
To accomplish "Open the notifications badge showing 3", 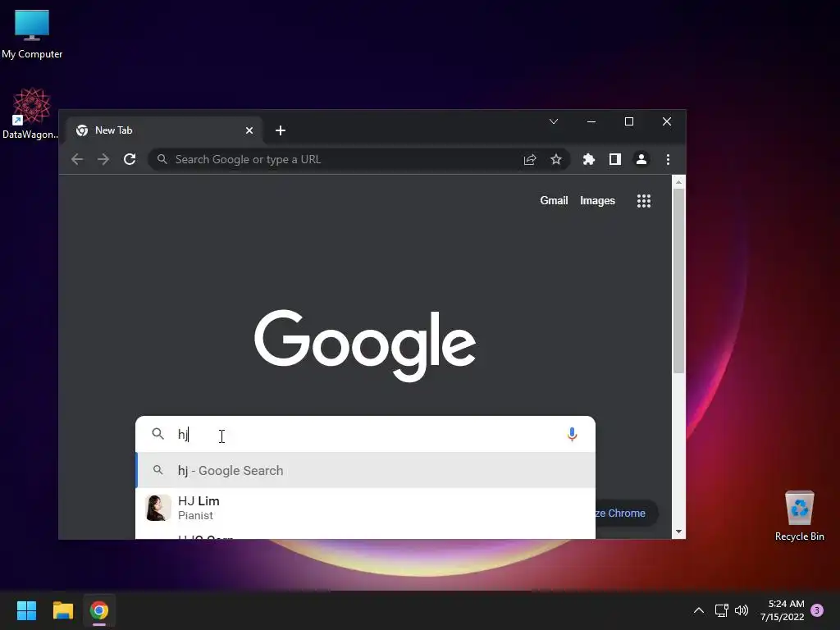I will pyautogui.click(x=817, y=610).
